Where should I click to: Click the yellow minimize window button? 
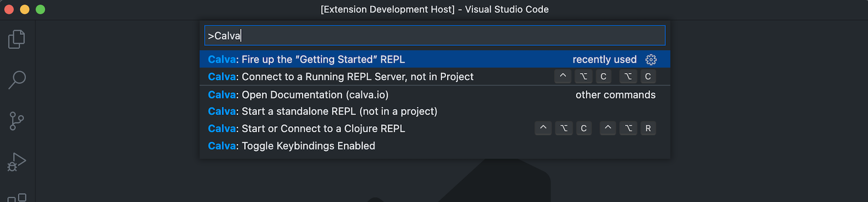[25, 9]
